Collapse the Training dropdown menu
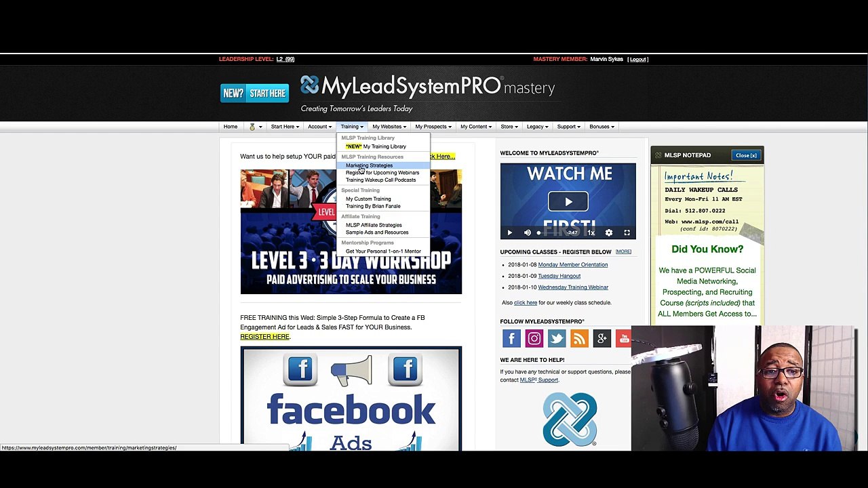 (352, 127)
